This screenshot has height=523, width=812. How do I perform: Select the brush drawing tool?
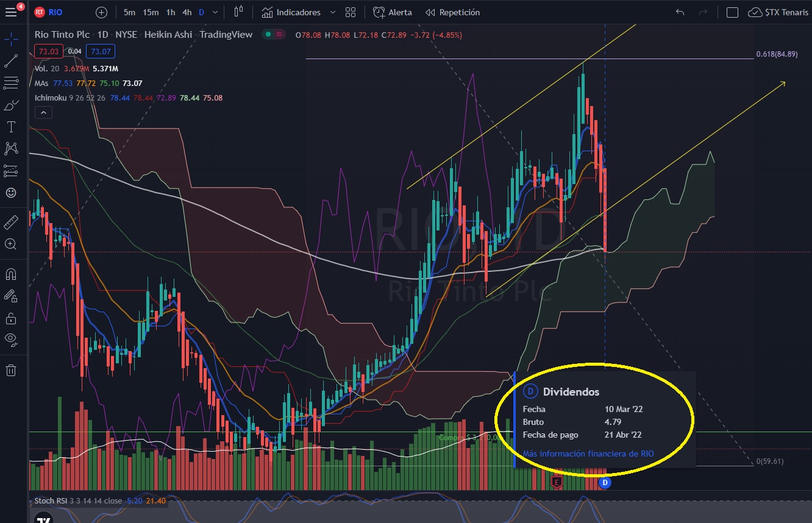[11, 105]
